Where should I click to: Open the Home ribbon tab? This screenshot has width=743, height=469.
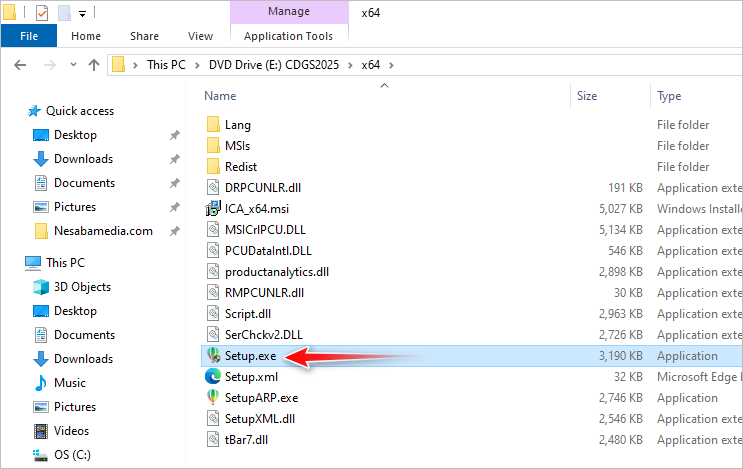pyautogui.click(x=86, y=36)
